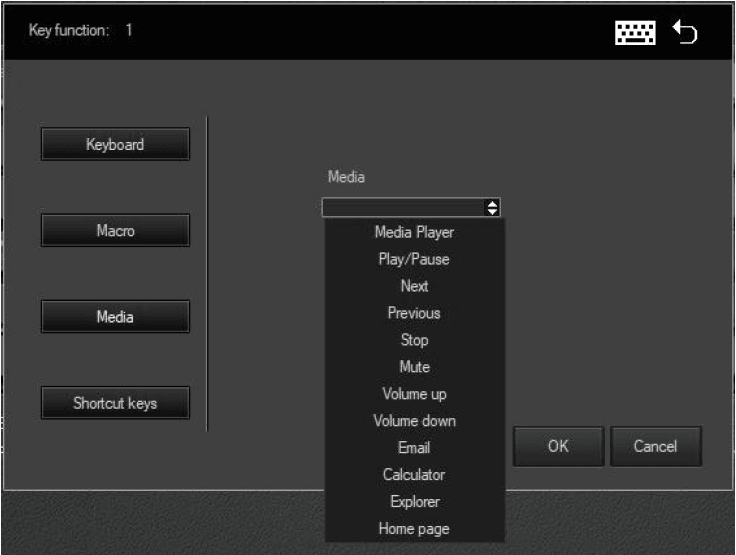Choose Media Player from the list
The height and width of the screenshot is (555, 736).
[414, 232]
